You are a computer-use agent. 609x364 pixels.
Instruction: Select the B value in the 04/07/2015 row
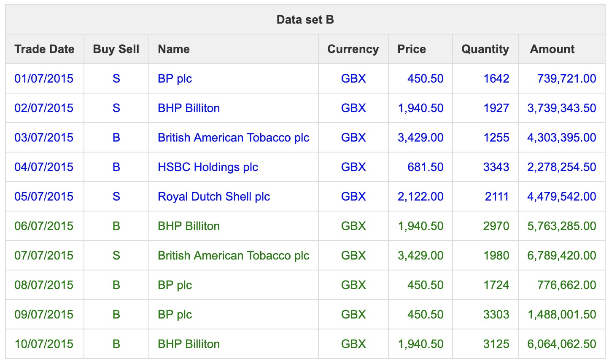tap(116, 167)
